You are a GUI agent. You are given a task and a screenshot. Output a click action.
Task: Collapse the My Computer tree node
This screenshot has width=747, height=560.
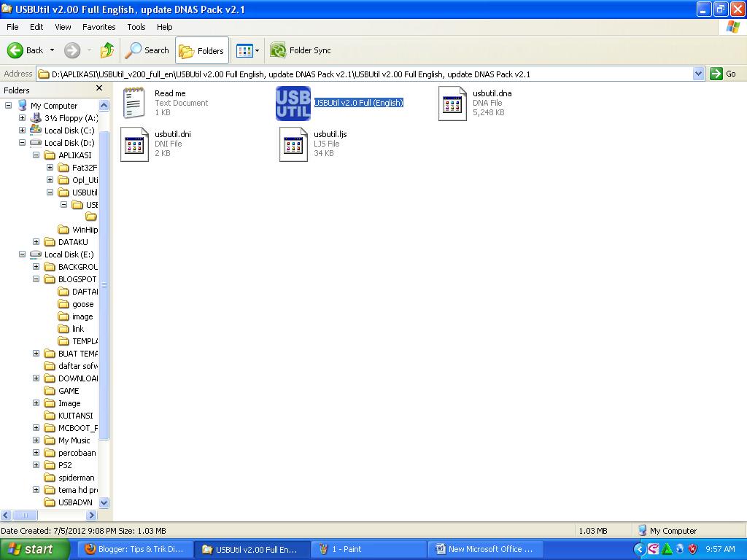(x=8, y=105)
